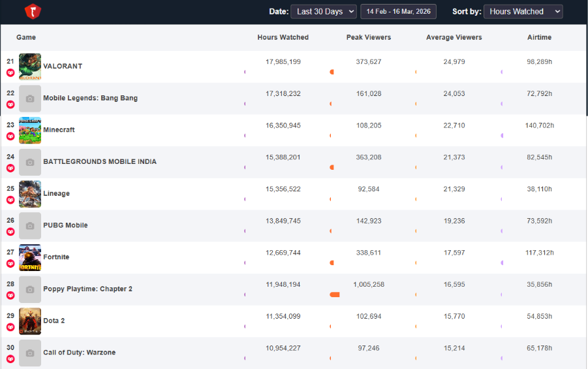
Task: Click the platform icon under rank 27
Action: [x=10, y=264]
